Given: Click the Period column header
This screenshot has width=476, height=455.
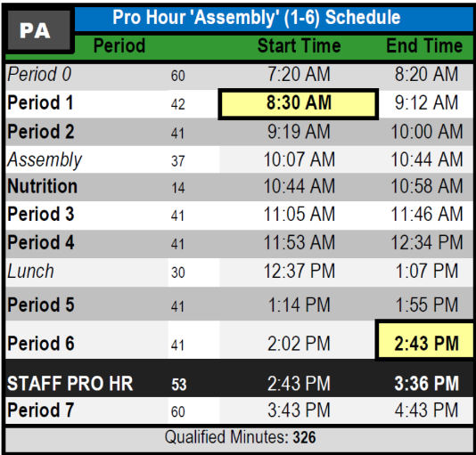Looking at the screenshot, I should point(119,45).
